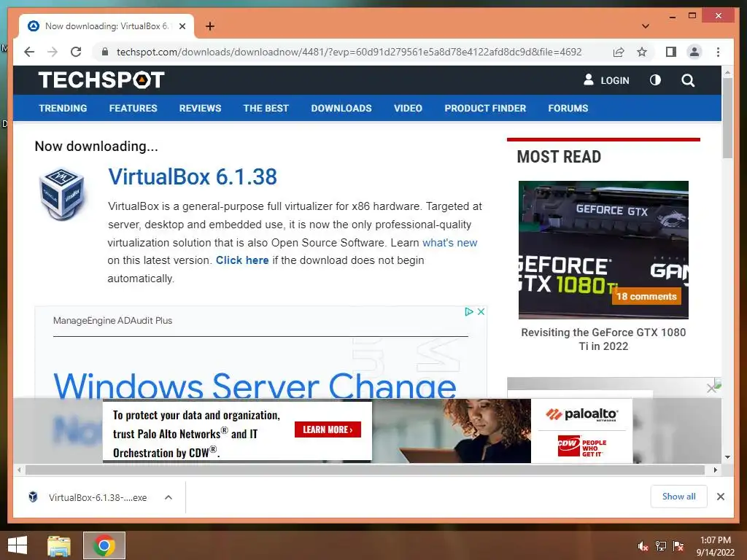Open the Action Center flag icon
This screenshot has width=747, height=560.
[x=678, y=545]
